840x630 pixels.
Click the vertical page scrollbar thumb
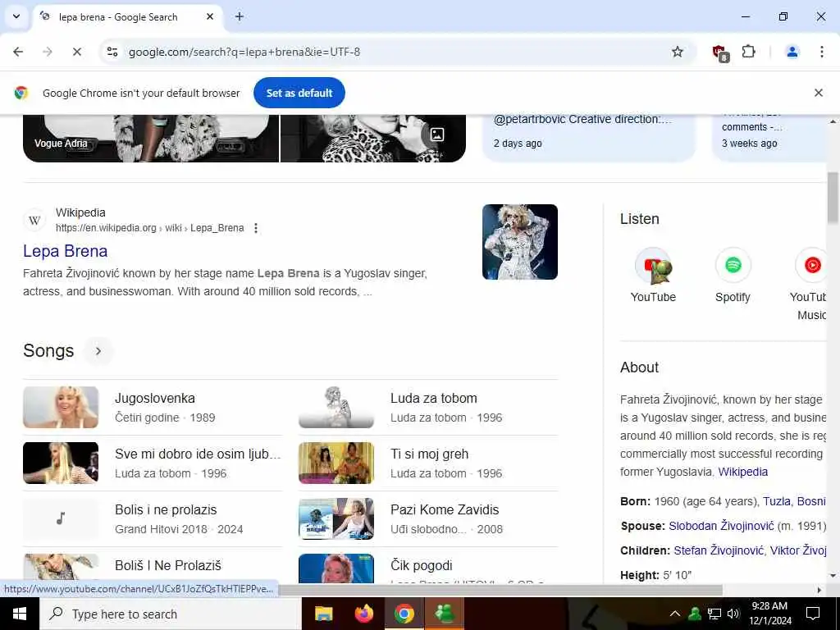point(833,197)
